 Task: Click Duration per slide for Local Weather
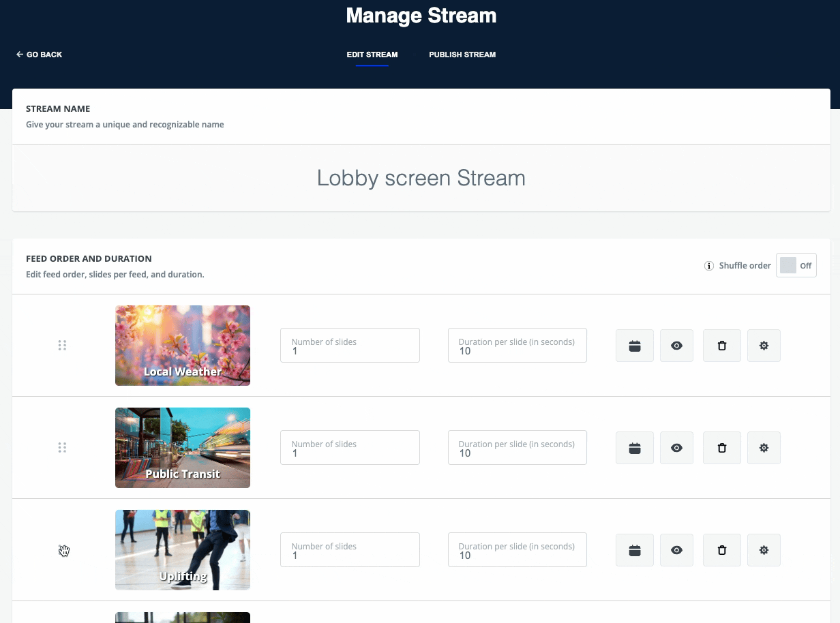(517, 346)
